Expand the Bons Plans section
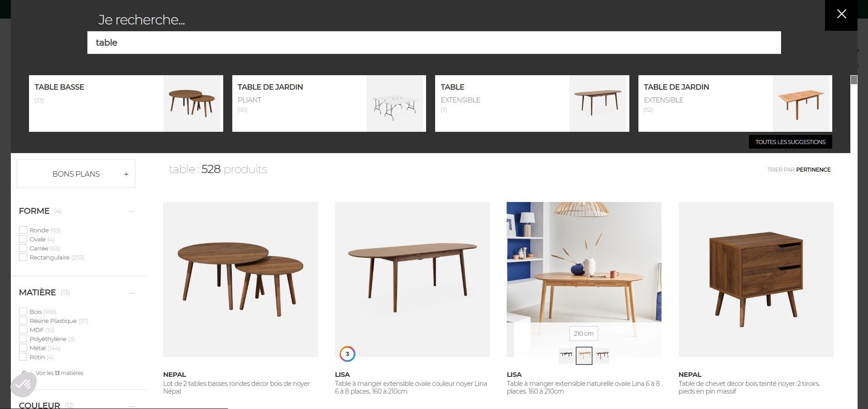 pos(76,173)
